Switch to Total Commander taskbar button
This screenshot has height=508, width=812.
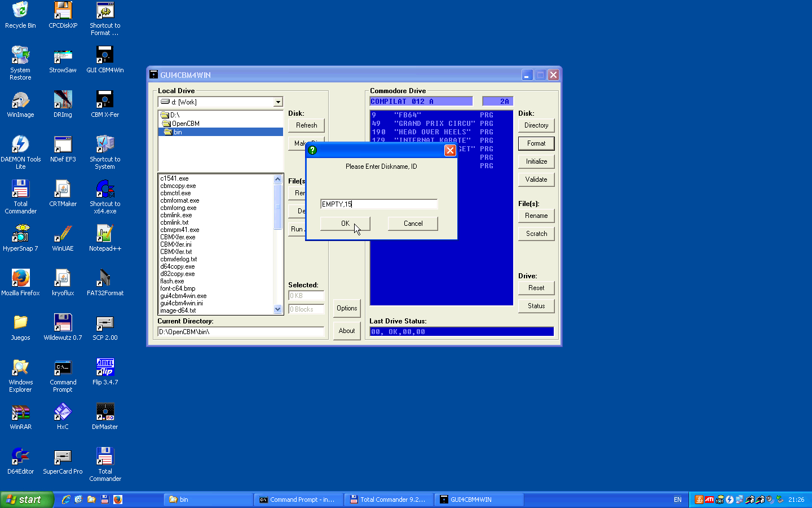(x=389, y=500)
